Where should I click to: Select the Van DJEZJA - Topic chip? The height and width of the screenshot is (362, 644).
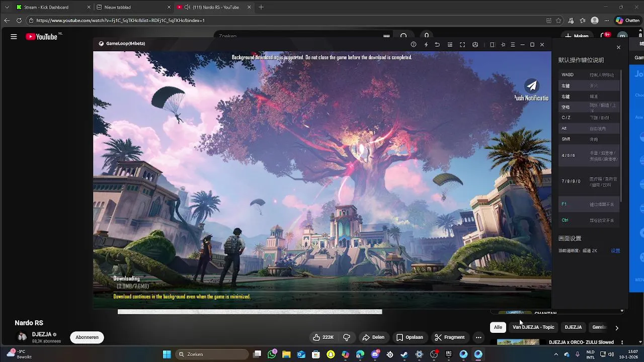coord(533,327)
